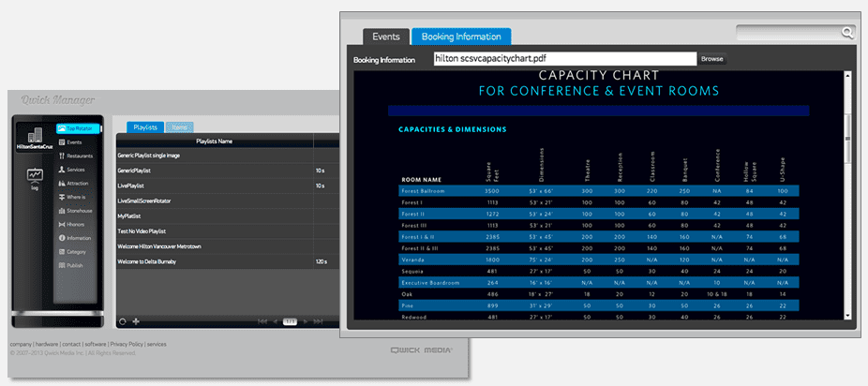Go to previous playlists page

[276, 321]
